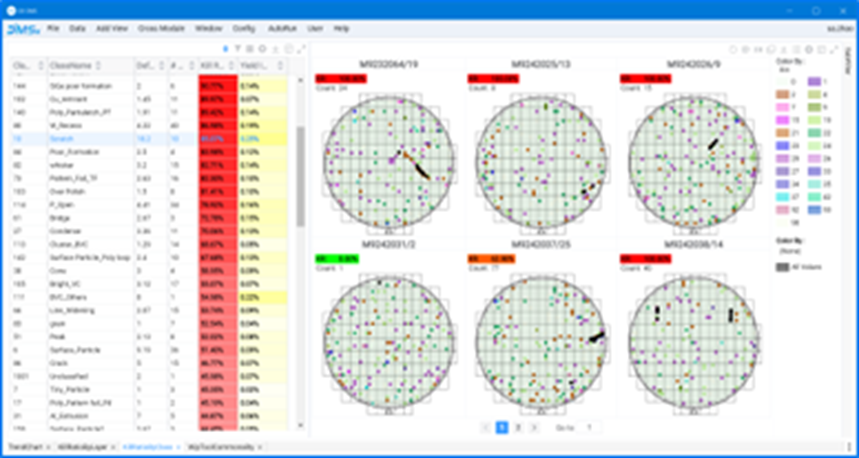The image size is (859, 458).
Task: Click fullscreen expand icon in wafer map panel
Action: (x=832, y=49)
